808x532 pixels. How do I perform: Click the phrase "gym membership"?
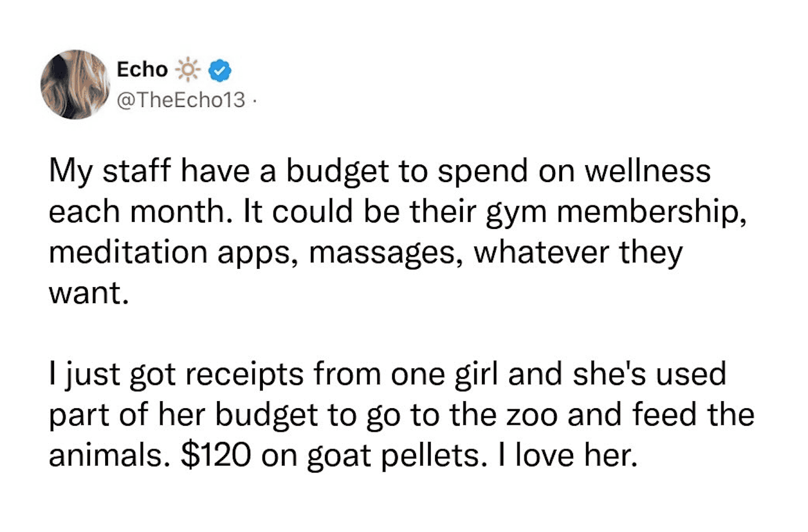(615, 211)
